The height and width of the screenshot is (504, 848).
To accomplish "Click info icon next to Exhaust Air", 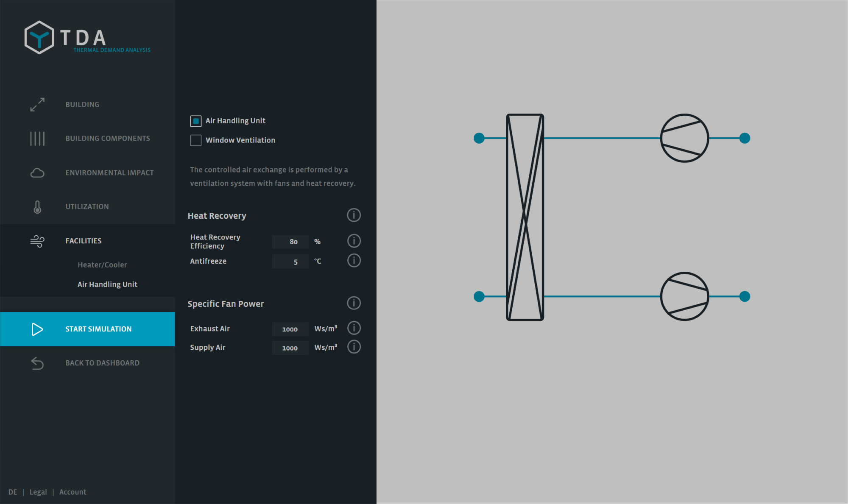I will click(x=354, y=328).
